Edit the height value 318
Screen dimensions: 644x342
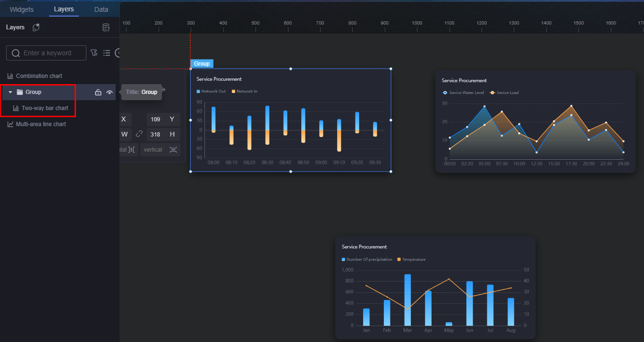coord(155,135)
